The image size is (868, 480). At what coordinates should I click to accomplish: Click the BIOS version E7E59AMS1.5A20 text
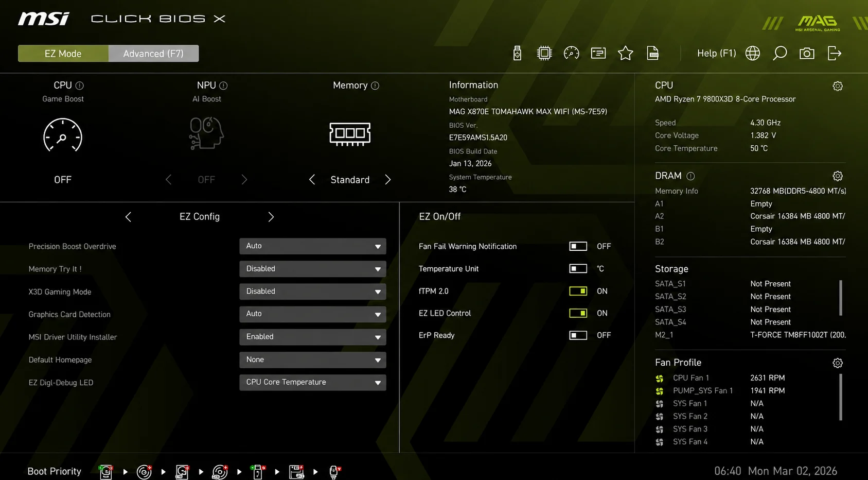point(478,138)
